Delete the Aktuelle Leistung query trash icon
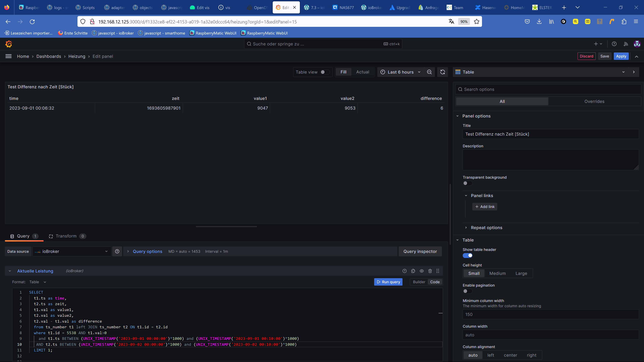Screen dimensions: 644x362 pyautogui.click(x=430, y=271)
